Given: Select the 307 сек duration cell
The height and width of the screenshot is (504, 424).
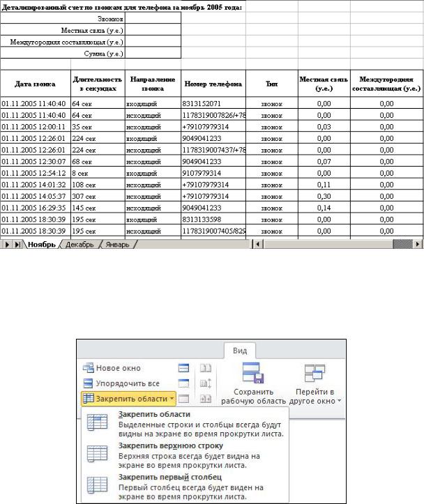Looking at the screenshot, I should pyautogui.click(x=98, y=196).
